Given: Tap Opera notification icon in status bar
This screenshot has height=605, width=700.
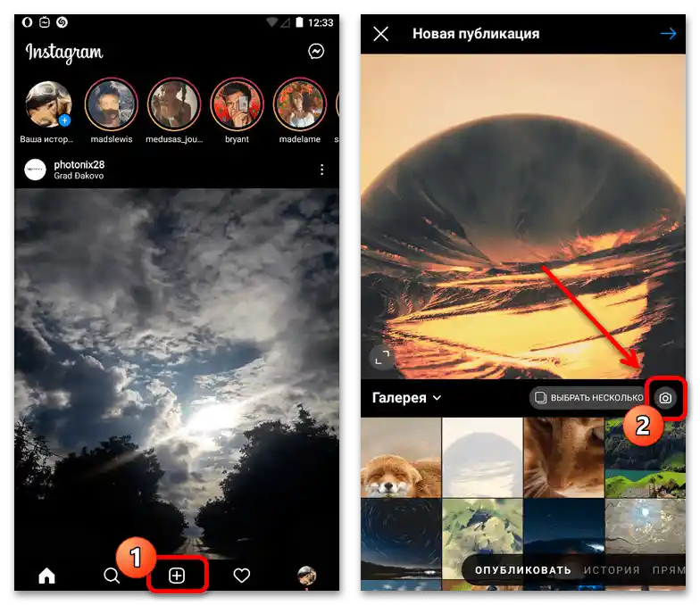Looking at the screenshot, I should pyautogui.click(x=27, y=21).
